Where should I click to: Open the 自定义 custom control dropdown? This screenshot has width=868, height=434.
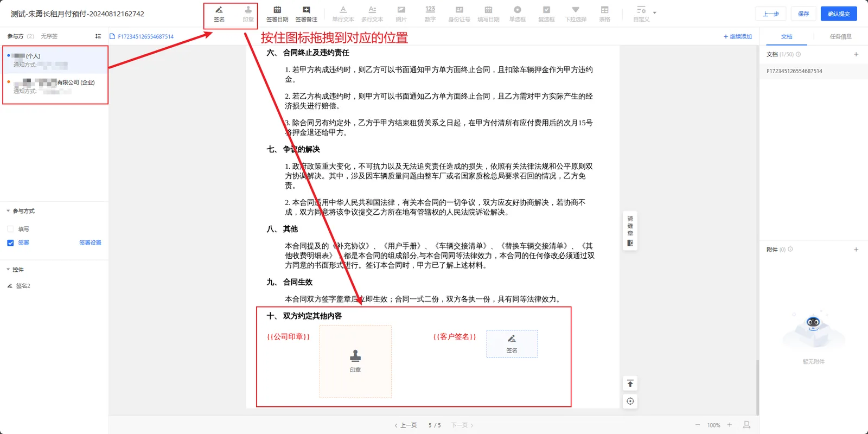tap(644, 14)
